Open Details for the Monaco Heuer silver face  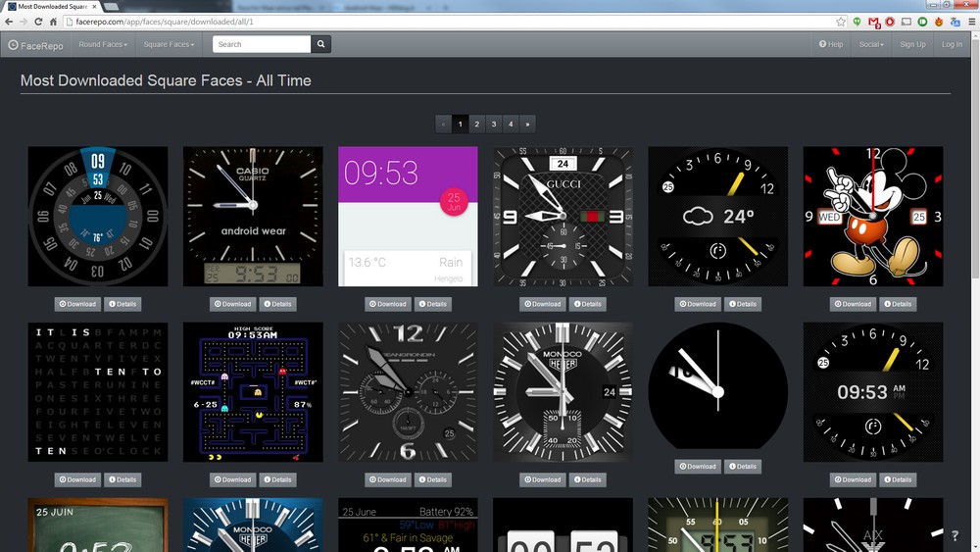587,479
